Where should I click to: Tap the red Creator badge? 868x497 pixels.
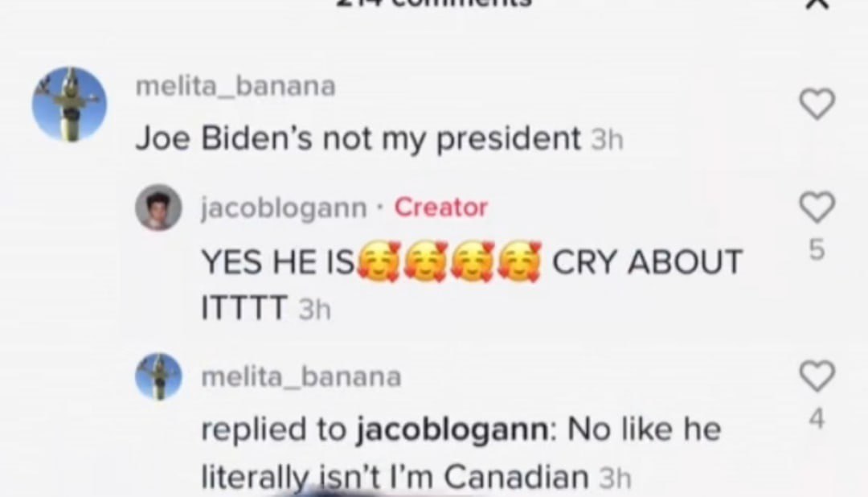coord(440,207)
